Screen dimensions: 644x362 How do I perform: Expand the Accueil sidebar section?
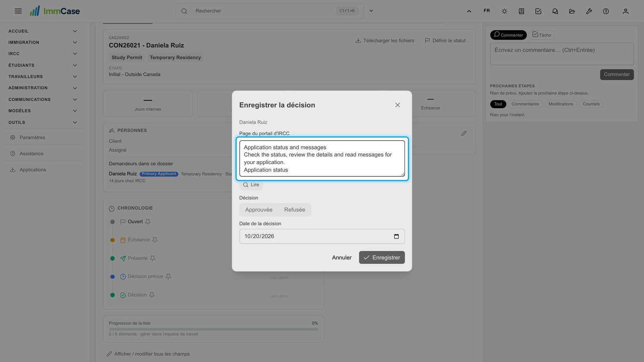click(x=43, y=31)
